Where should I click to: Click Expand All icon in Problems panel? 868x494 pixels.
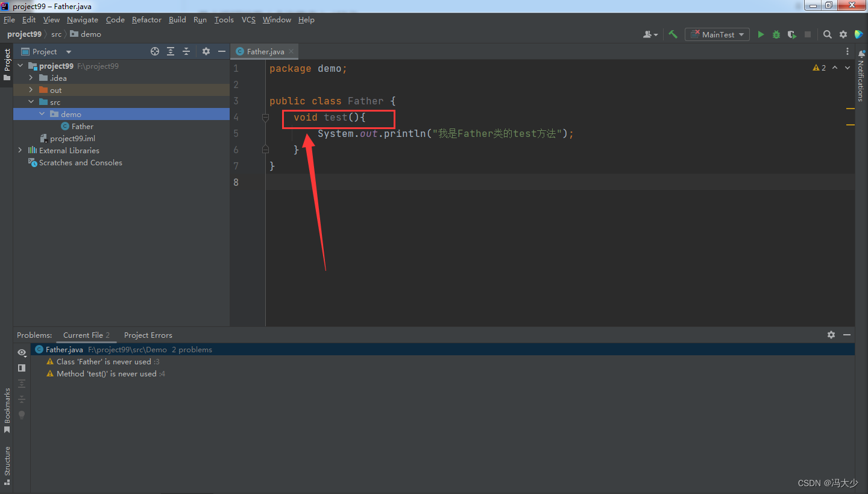tap(22, 384)
